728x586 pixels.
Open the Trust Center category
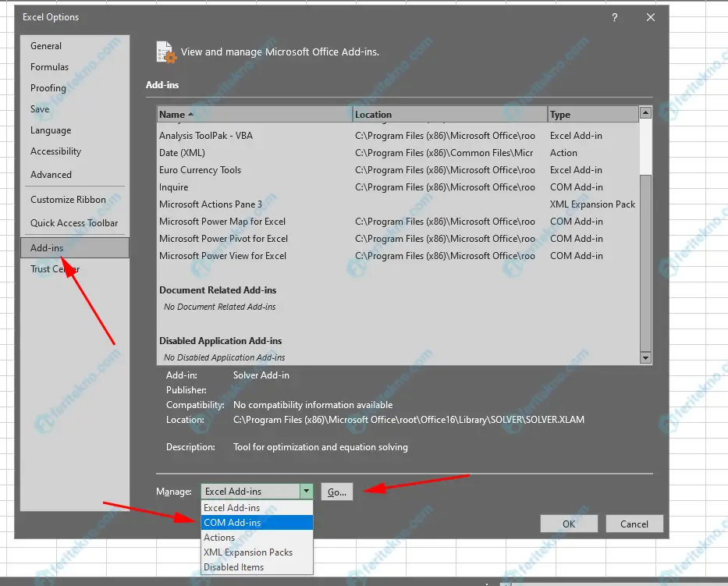tap(74, 269)
